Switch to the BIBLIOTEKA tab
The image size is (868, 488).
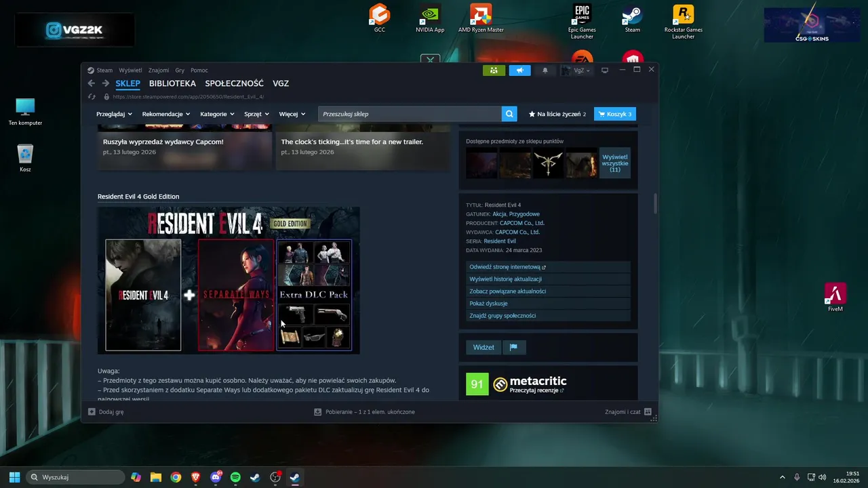[x=172, y=83]
